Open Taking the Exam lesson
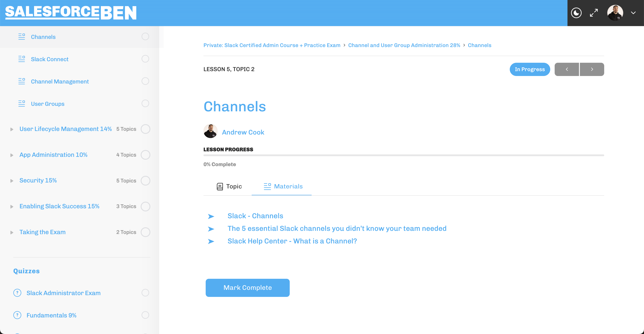 coord(42,232)
